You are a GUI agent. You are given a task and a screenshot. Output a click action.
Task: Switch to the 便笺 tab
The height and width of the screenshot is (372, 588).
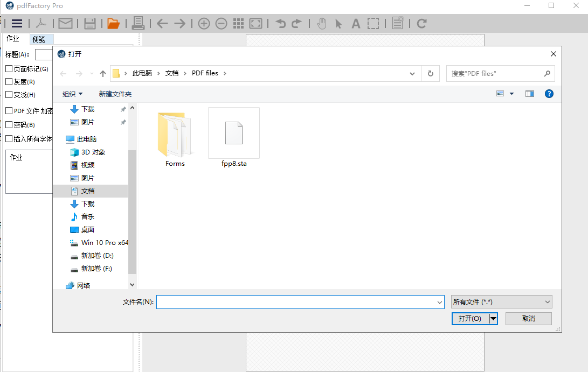(40, 38)
